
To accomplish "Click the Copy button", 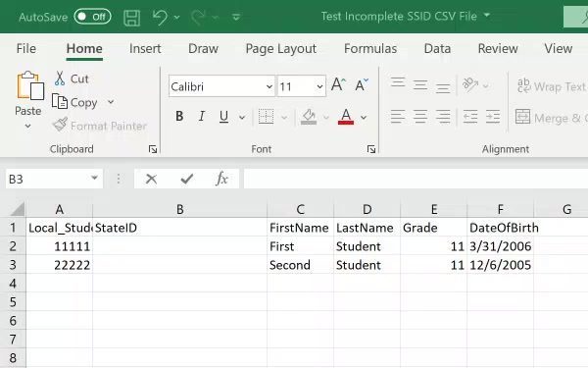I will [75, 102].
